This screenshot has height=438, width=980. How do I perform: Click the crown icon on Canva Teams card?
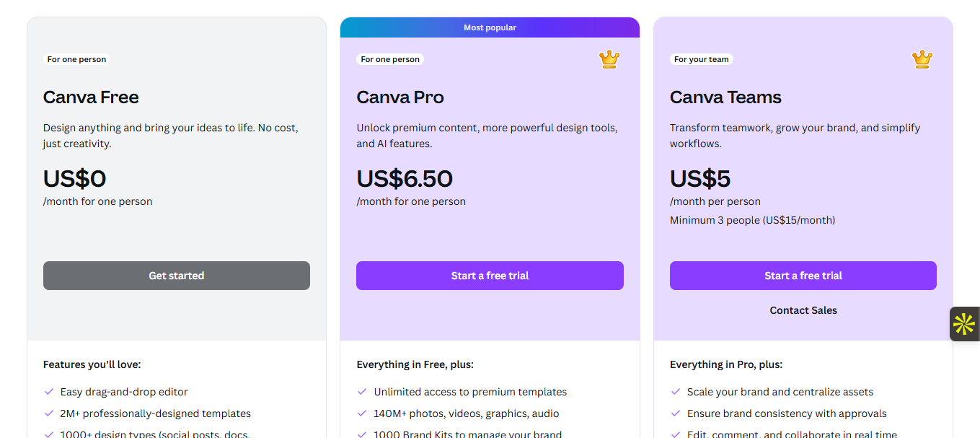(x=922, y=60)
